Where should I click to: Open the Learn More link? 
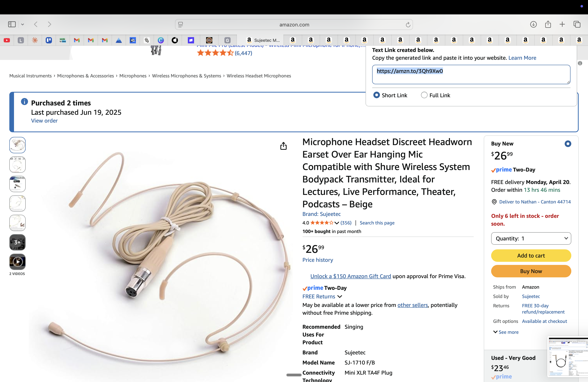pos(522,58)
